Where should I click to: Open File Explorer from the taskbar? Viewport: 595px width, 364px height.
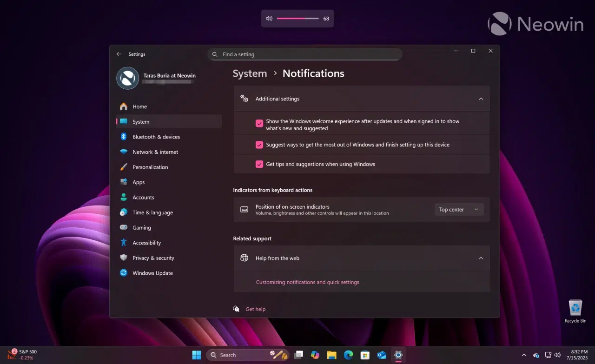[x=331, y=355]
